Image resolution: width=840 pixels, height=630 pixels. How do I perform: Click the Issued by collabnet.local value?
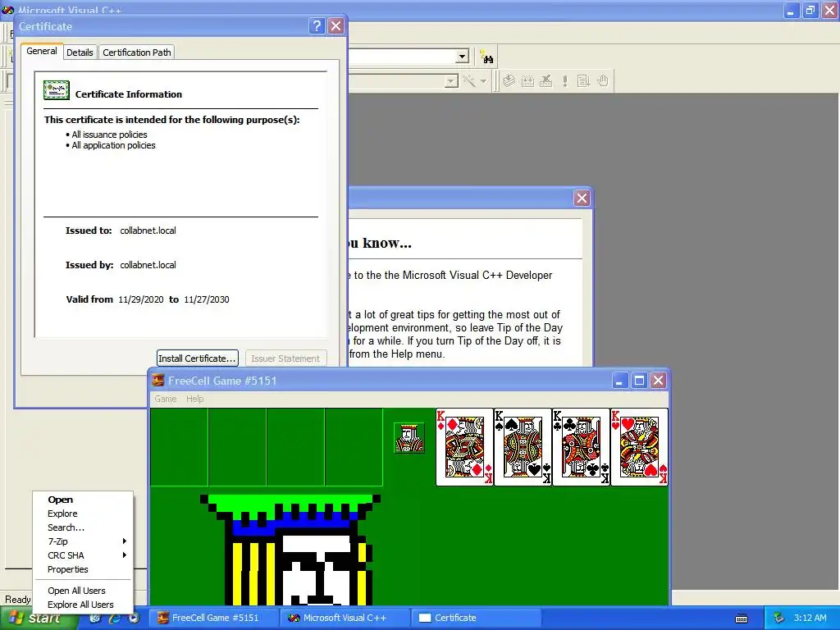click(x=148, y=265)
